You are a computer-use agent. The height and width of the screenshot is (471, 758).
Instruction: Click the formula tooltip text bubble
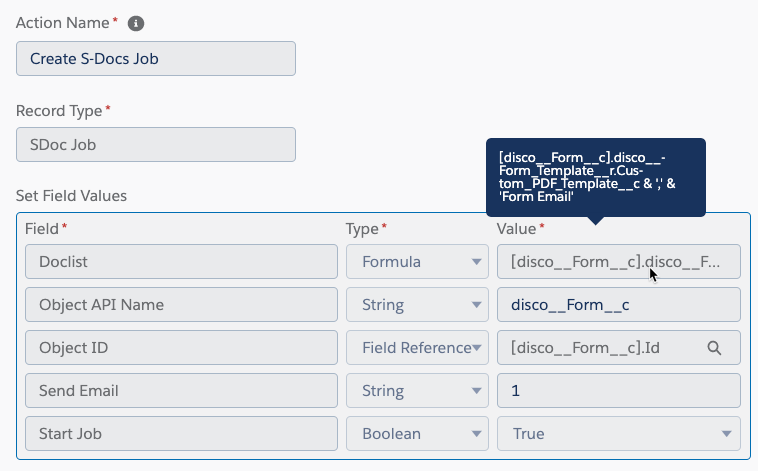tap(596, 177)
